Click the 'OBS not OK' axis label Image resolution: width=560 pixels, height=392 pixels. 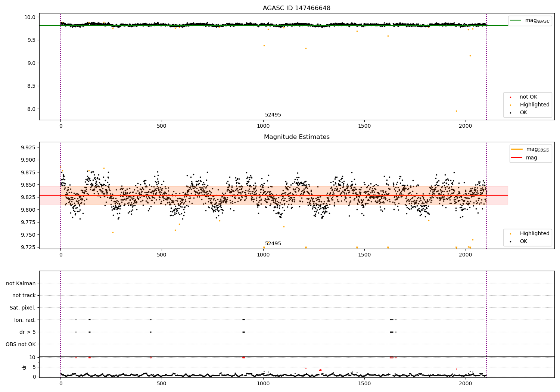click(x=21, y=344)
